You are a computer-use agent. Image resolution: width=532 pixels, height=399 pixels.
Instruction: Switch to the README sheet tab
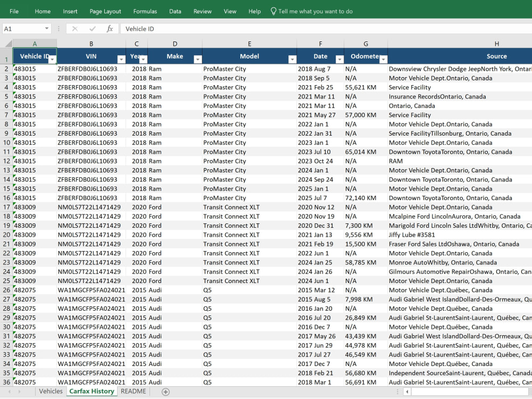coord(134,391)
